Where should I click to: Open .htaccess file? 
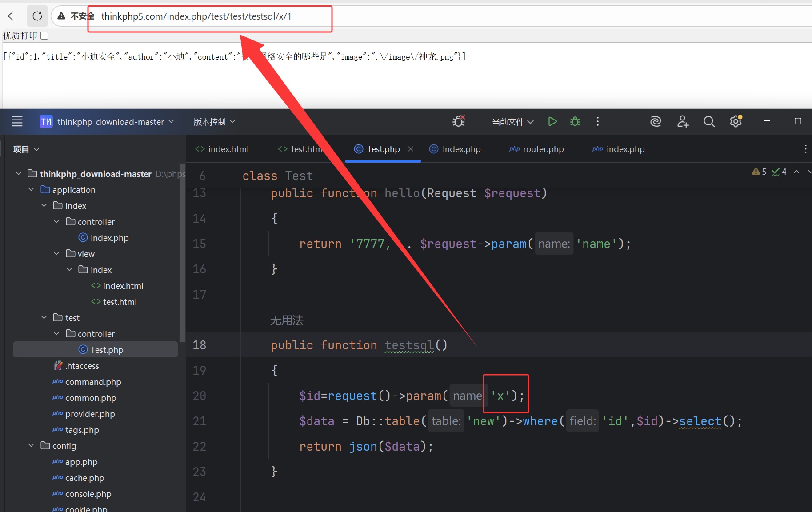pos(76,366)
